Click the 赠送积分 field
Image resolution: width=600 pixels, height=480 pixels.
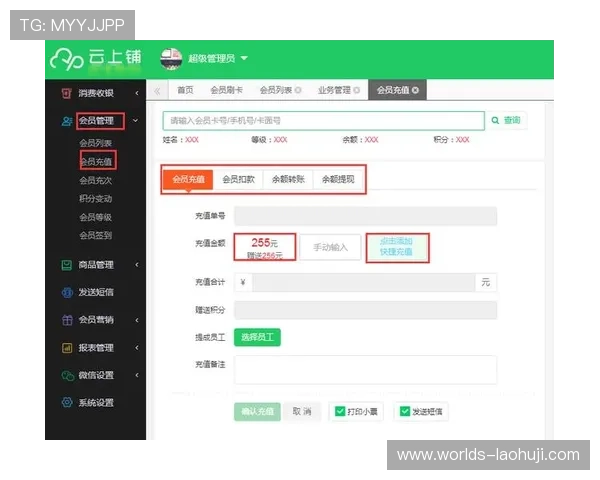coord(365,310)
